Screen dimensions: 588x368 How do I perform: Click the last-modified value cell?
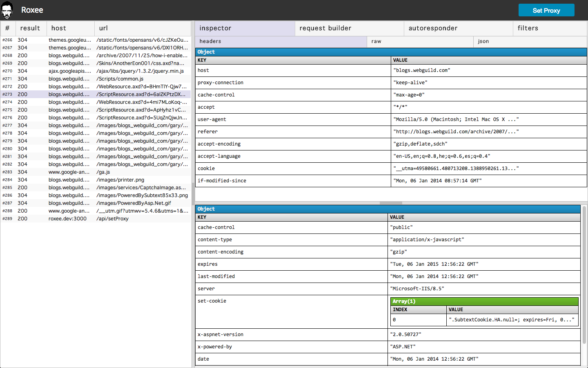484,276
